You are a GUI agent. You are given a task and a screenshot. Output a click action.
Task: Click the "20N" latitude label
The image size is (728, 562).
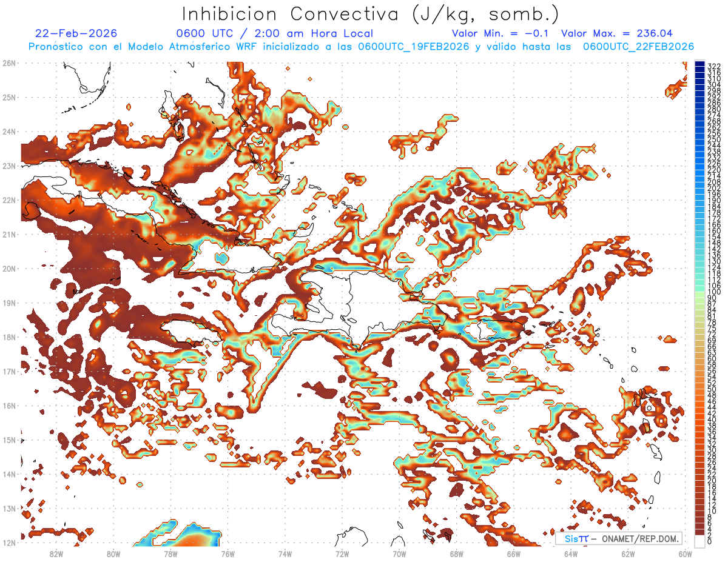(8, 269)
